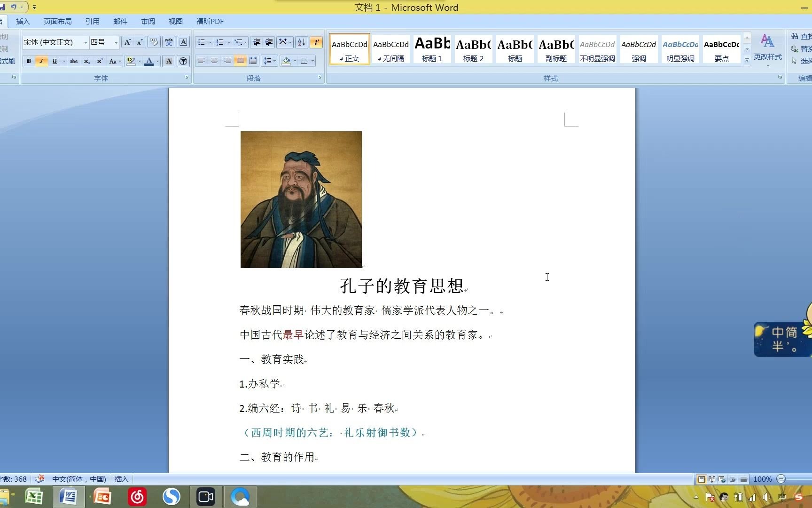Open the 视图 tab
This screenshot has height=508, width=812.
point(176,21)
